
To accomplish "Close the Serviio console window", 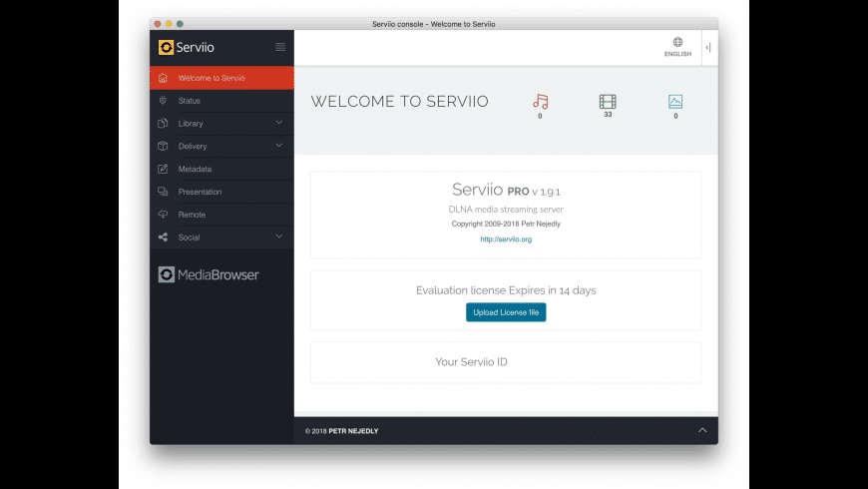I will click(x=158, y=24).
